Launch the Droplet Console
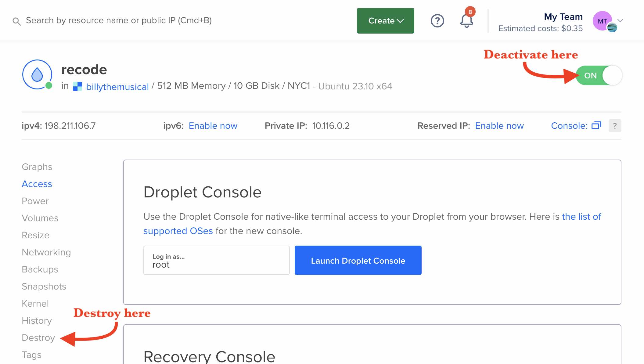 (358, 260)
